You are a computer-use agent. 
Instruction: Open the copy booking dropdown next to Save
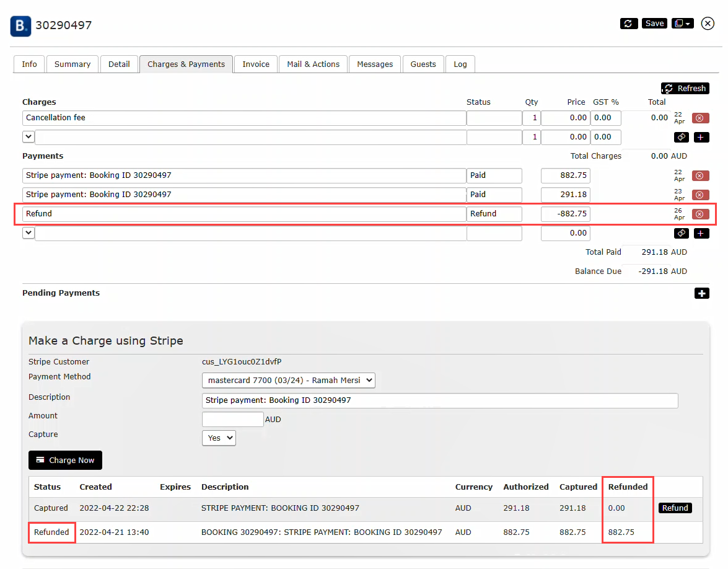click(x=682, y=24)
